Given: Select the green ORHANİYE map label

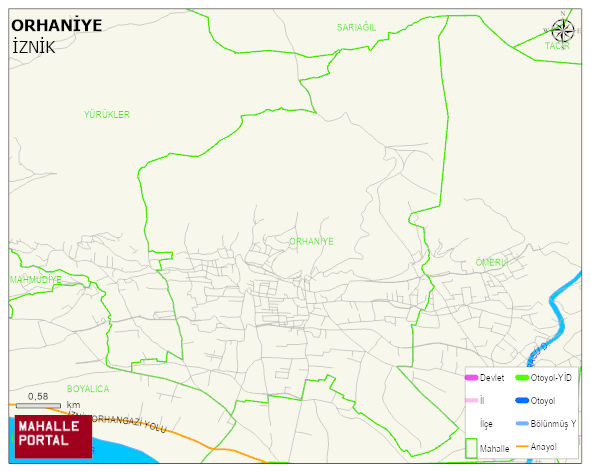Looking at the screenshot, I should (311, 241).
